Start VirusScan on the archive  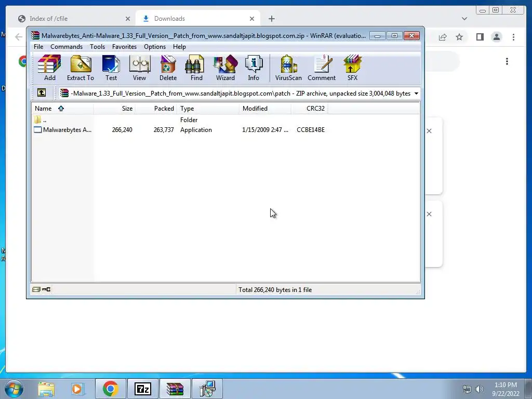point(288,68)
